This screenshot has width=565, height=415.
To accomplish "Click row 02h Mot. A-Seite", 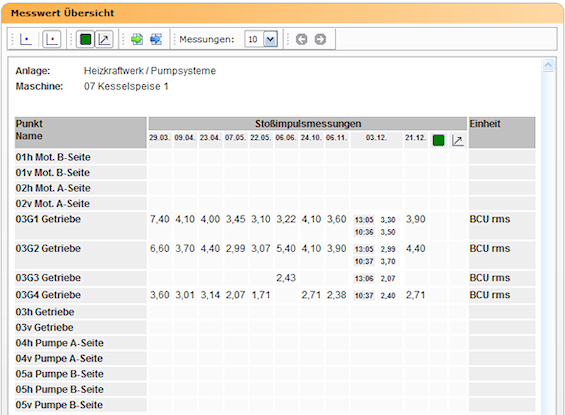I will click(275, 188).
